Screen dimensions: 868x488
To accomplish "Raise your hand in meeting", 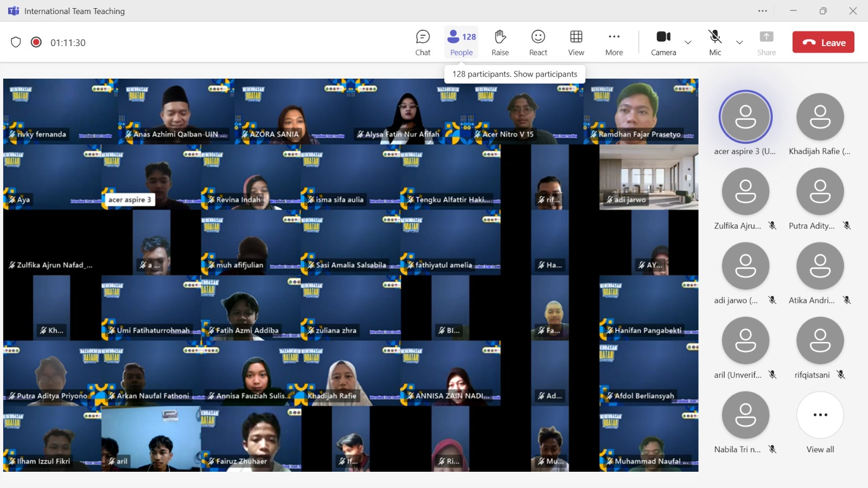I will click(x=500, y=42).
